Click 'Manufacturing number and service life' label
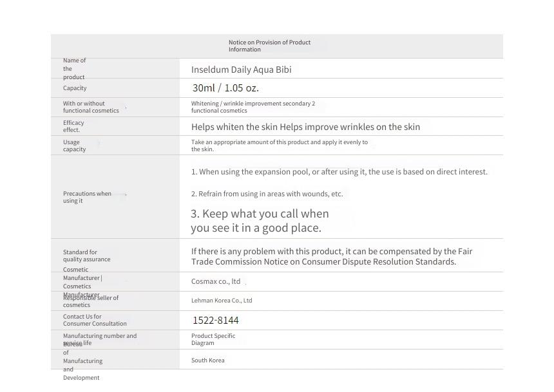554x392 pixels. [x=100, y=339]
